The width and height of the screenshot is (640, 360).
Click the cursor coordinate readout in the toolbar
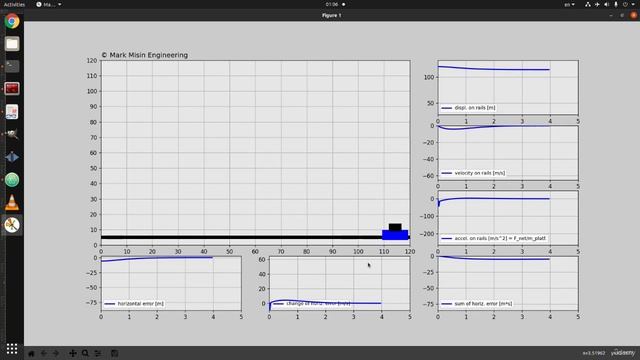point(594,353)
